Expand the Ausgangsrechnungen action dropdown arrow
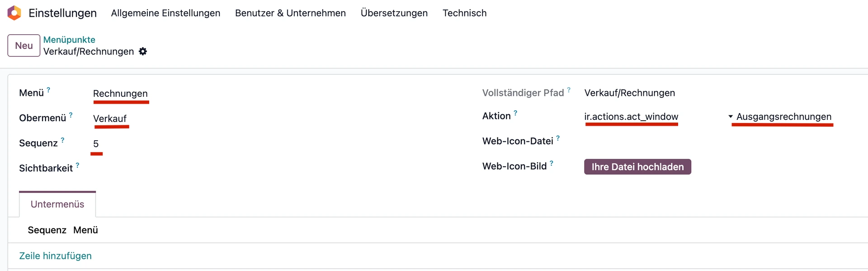 click(731, 117)
